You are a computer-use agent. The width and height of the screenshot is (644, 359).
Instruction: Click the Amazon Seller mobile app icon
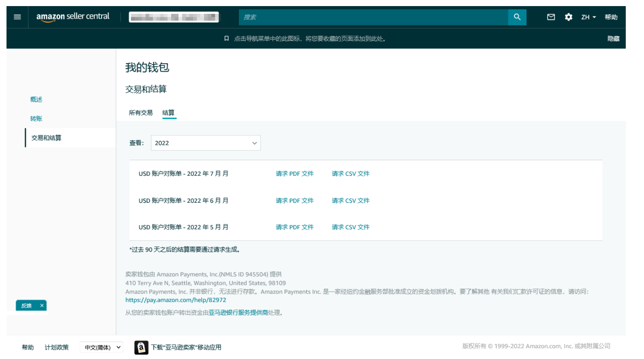click(141, 347)
